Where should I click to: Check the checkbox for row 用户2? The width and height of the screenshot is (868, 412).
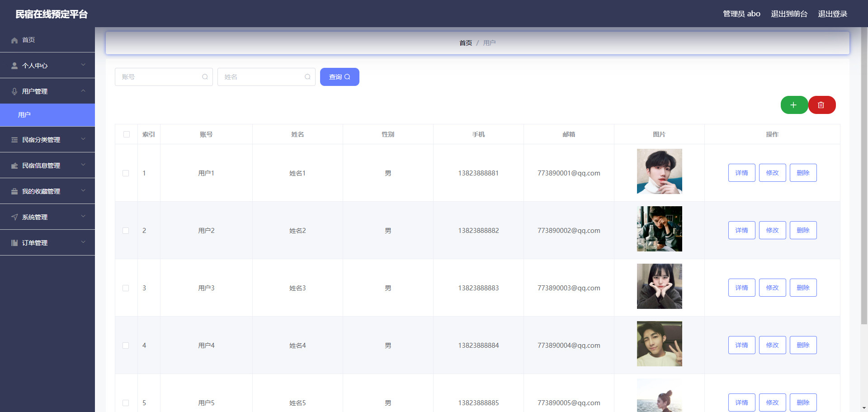[126, 231]
